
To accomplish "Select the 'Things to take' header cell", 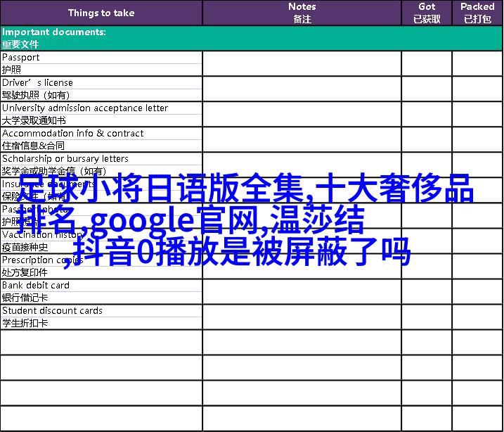I will pyautogui.click(x=101, y=13).
